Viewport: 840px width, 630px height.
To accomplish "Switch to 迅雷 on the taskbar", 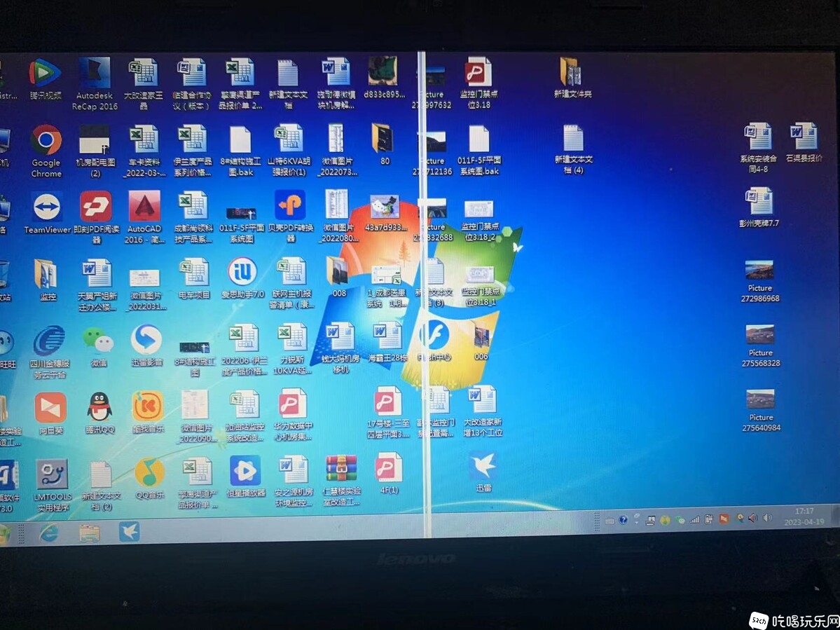I will pyautogui.click(x=129, y=531).
